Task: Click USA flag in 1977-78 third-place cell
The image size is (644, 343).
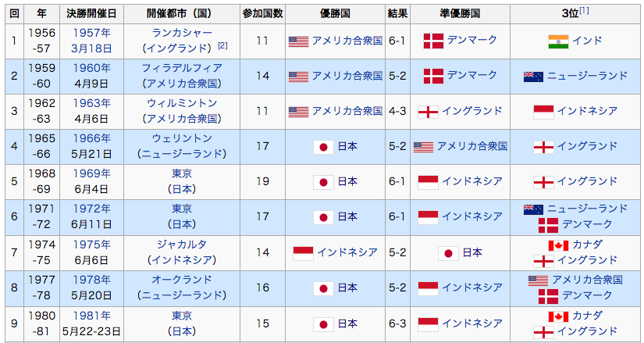Action: pos(538,280)
